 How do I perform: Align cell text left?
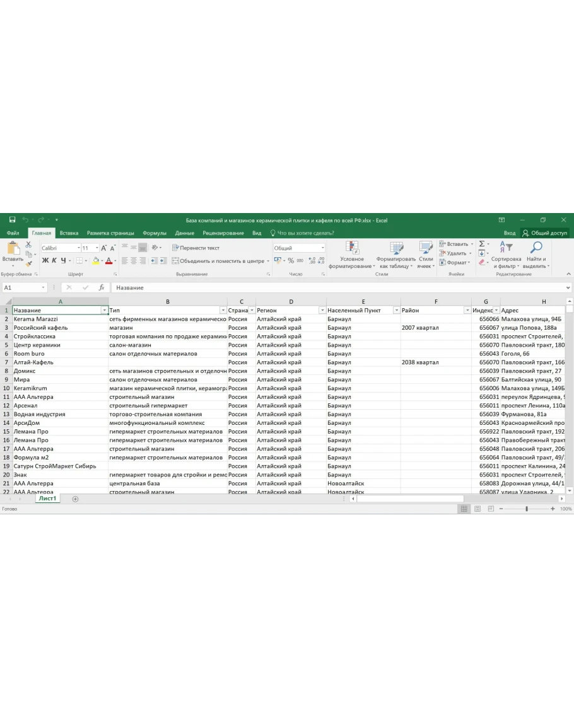(x=124, y=260)
